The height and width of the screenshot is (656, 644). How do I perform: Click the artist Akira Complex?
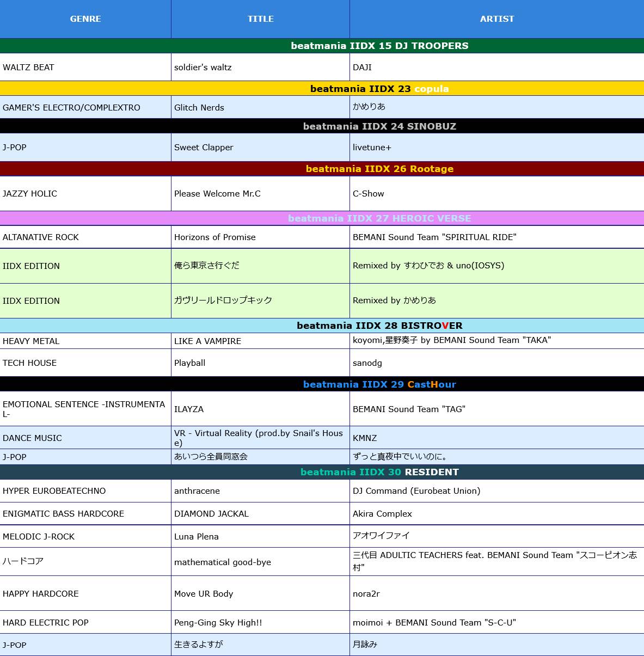coord(382,514)
